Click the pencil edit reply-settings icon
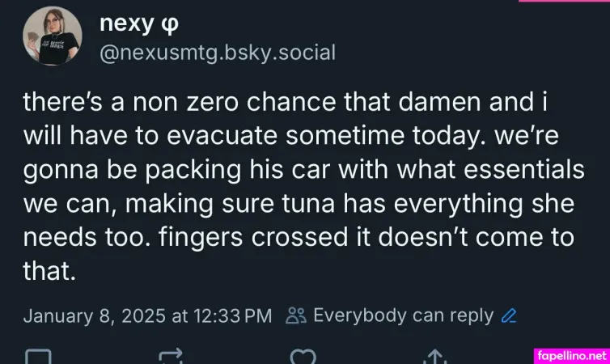Screen dimensions: 610x364 coord(509,315)
